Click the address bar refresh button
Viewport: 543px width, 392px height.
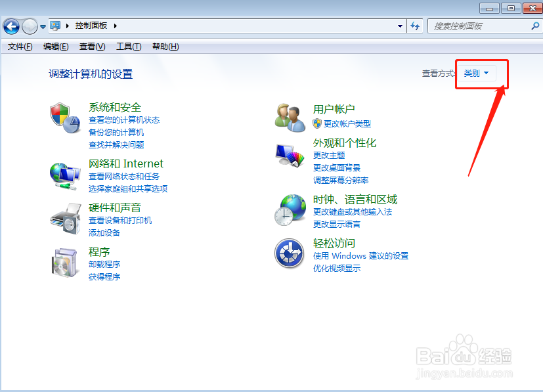416,26
